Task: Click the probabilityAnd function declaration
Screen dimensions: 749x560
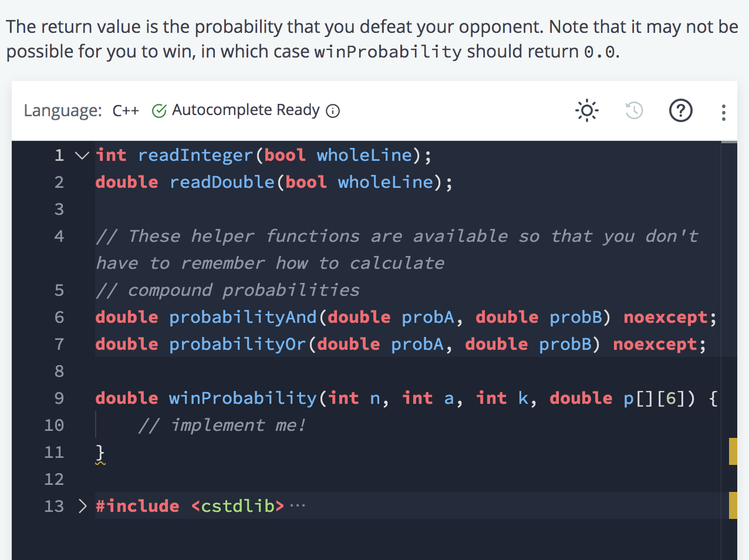Action: tap(243, 317)
